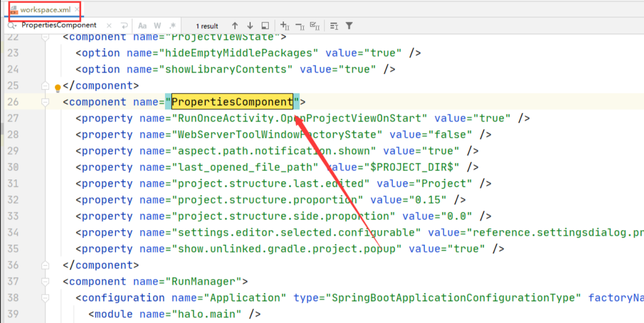Click the intention lightbulb in the gutter

(57, 88)
